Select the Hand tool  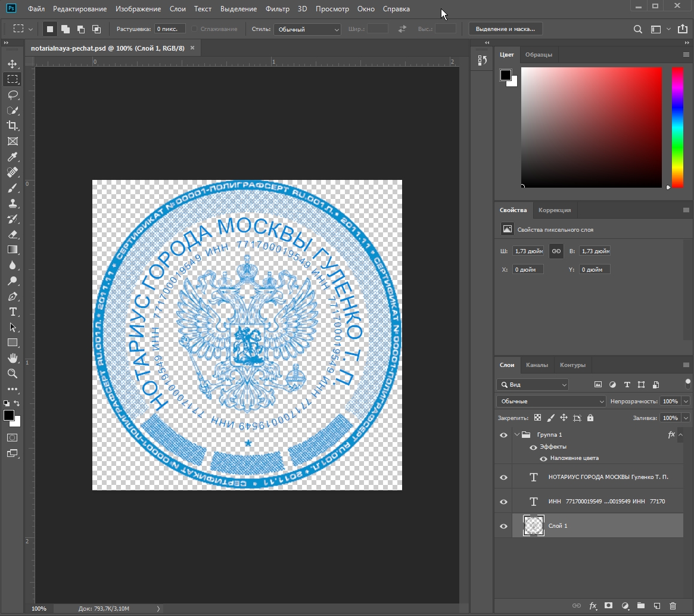(x=13, y=358)
